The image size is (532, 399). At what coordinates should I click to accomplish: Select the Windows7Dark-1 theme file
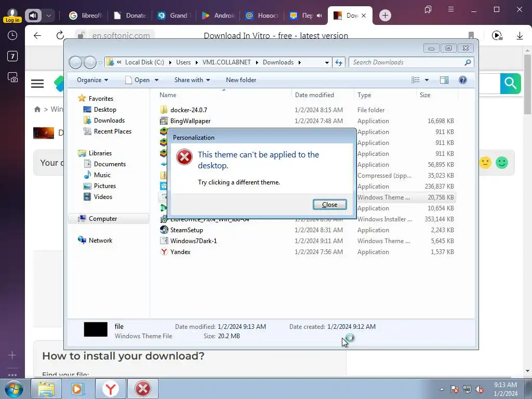(193, 241)
